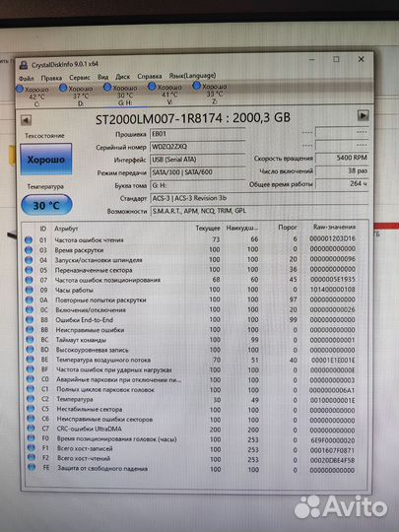399x532 pixels.
Task: Click status icon of row B8 Ошибки End-to-End
Action: point(30,320)
